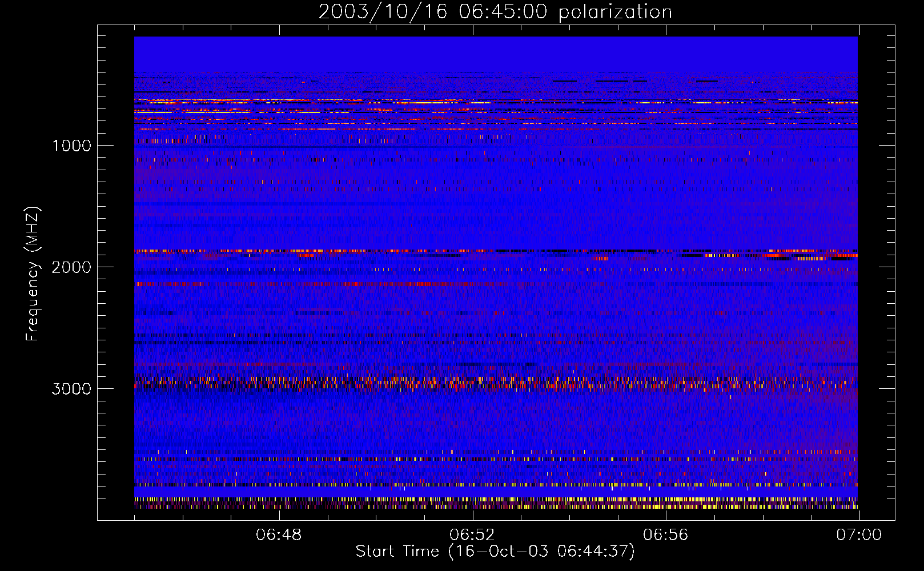Click the "06:48" time tick label
The width and height of the screenshot is (924, 571).
[279, 535]
